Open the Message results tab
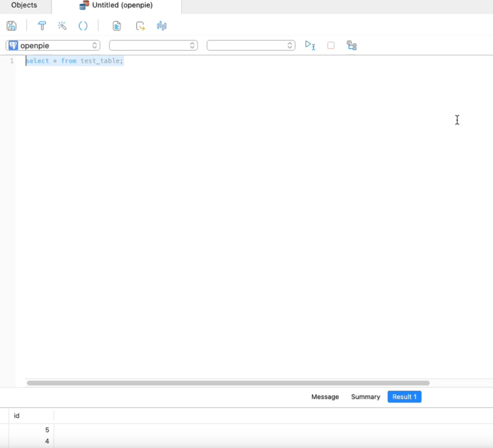 (x=325, y=397)
